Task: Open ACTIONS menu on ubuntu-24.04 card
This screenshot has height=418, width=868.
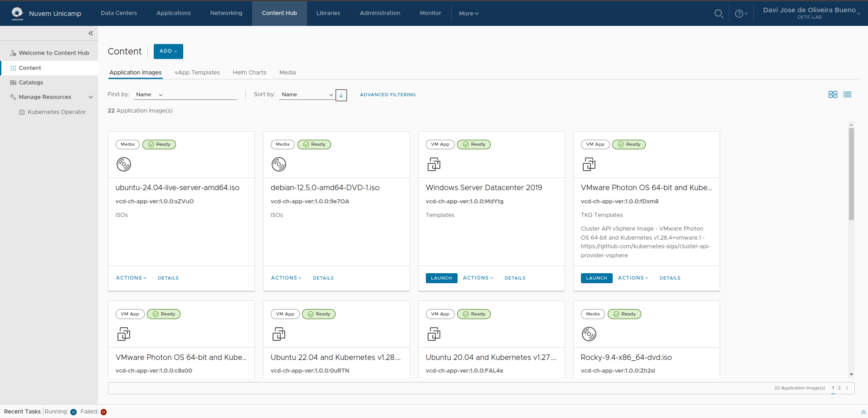Action: point(131,278)
